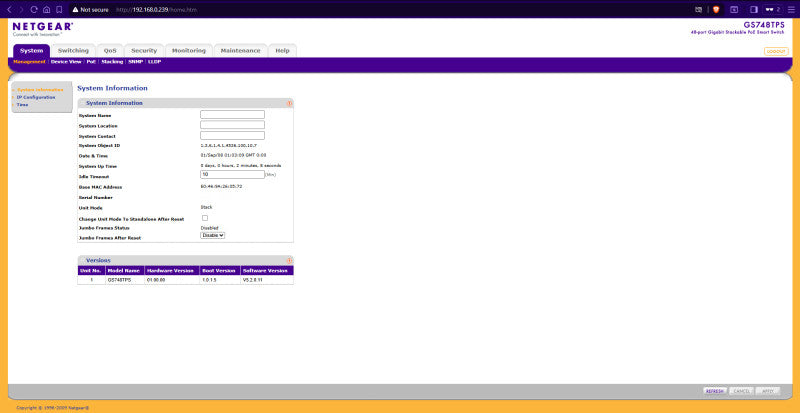The image size is (800, 413).
Task: Click the CANCEL button
Action: 741,391
